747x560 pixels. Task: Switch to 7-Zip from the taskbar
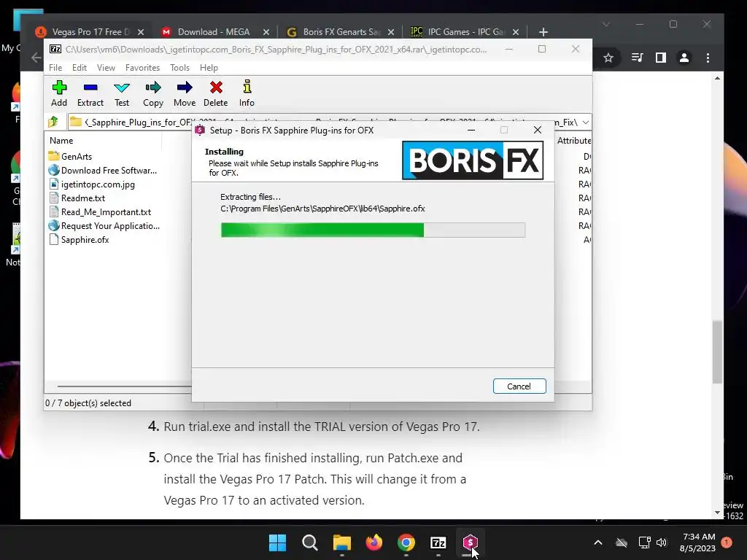(x=438, y=542)
